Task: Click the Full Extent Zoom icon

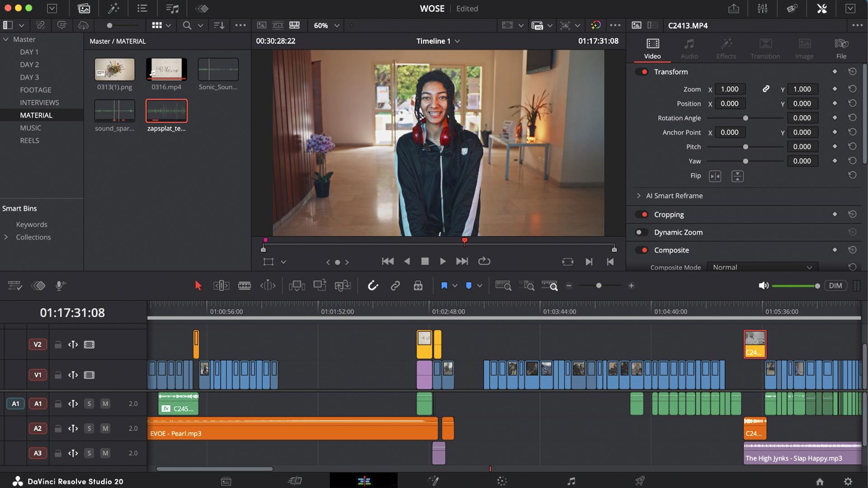Action: pos(503,286)
